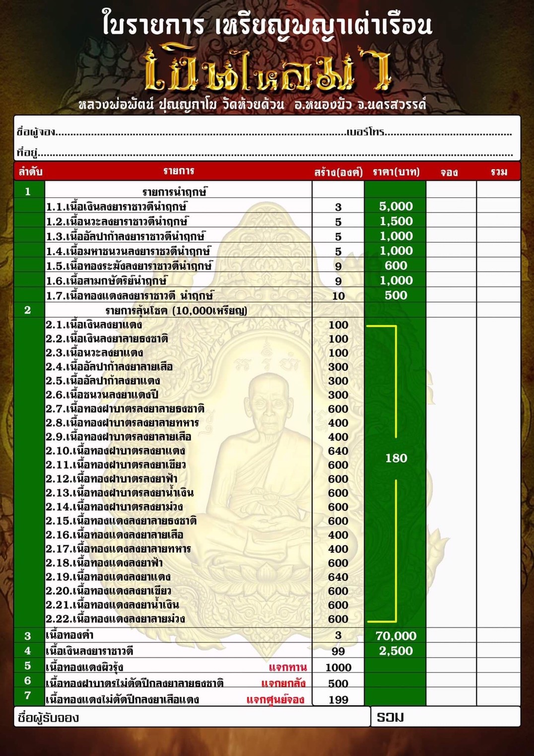The height and width of the screenshot is (756, 534).
Task: Click row 6 'เนื้อทองฝาบาตรไม่ตัดปีกลงยาลายธงชาติ'
Action: point(134,683)
